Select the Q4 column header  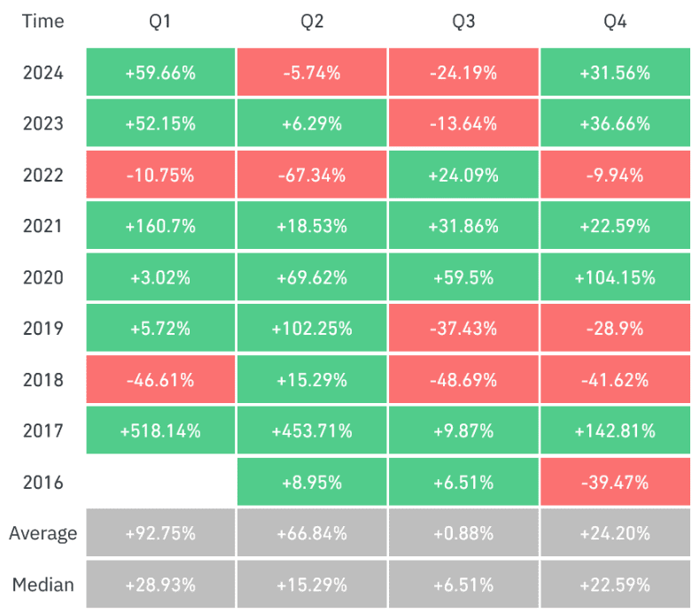615,22
